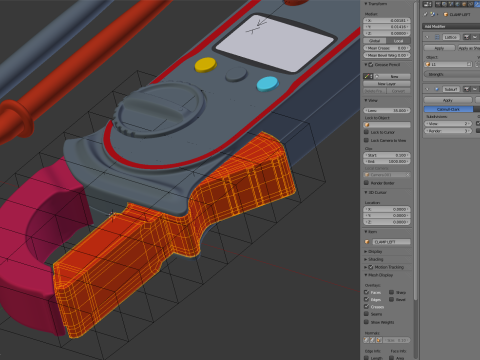Uncheck the Creases overlay checkbox
This screenshot has height=360, width=480.
[367, 307]
